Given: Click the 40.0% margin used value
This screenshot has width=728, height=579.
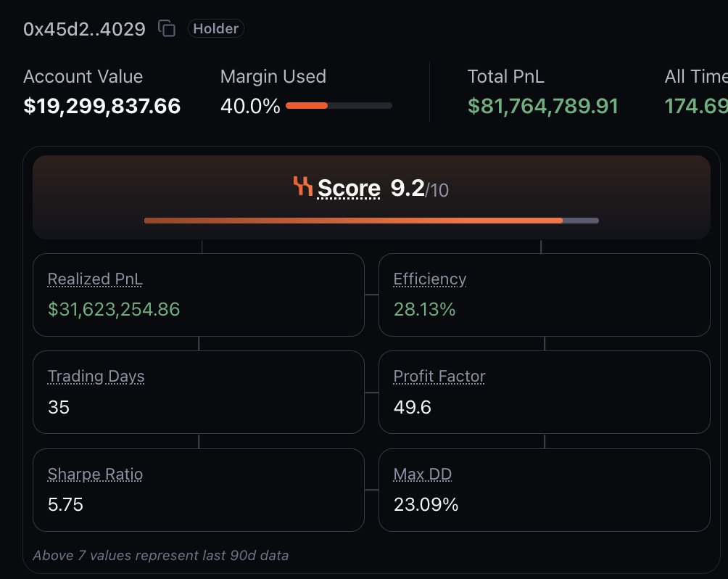Looking at the screenshot, I should click(250, 106).
